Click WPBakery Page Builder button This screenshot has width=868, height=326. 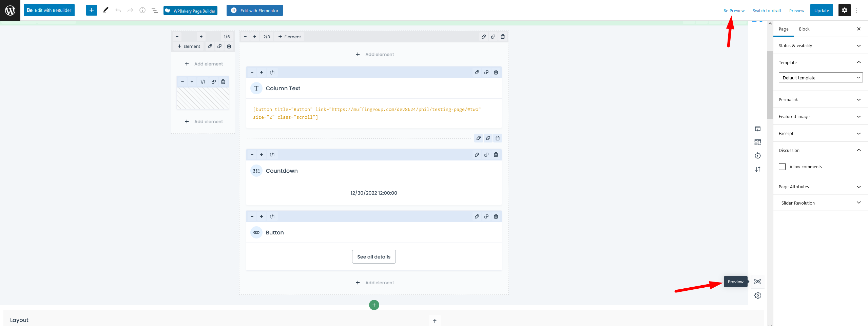190,11
